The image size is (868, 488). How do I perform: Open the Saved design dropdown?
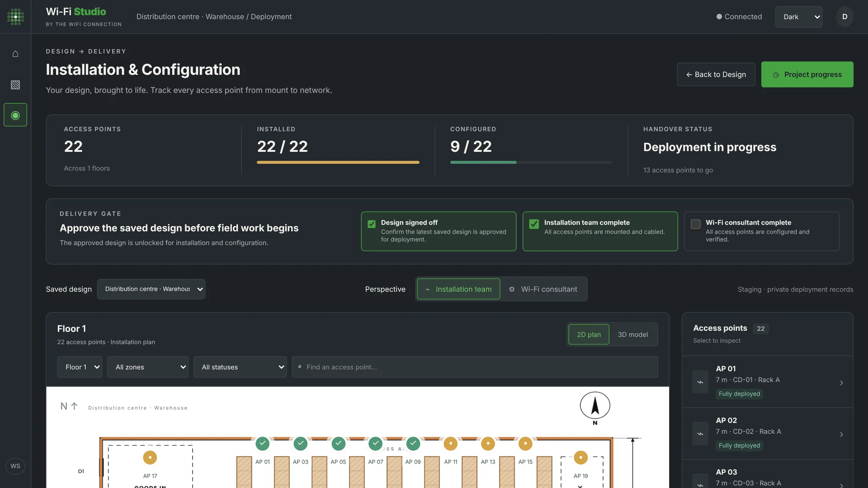pos(151,289)
